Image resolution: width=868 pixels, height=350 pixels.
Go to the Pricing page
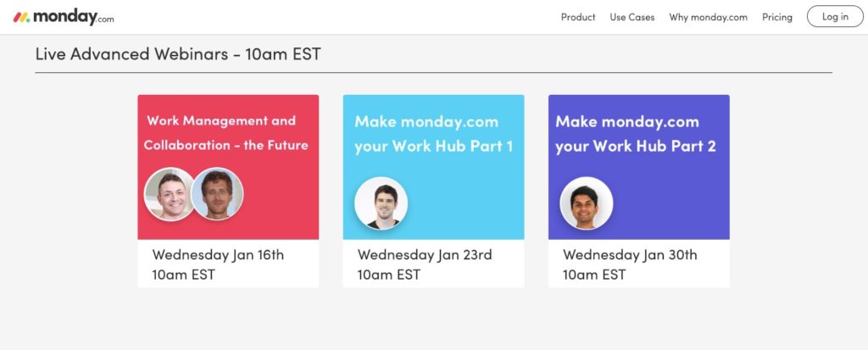(776, 17)
